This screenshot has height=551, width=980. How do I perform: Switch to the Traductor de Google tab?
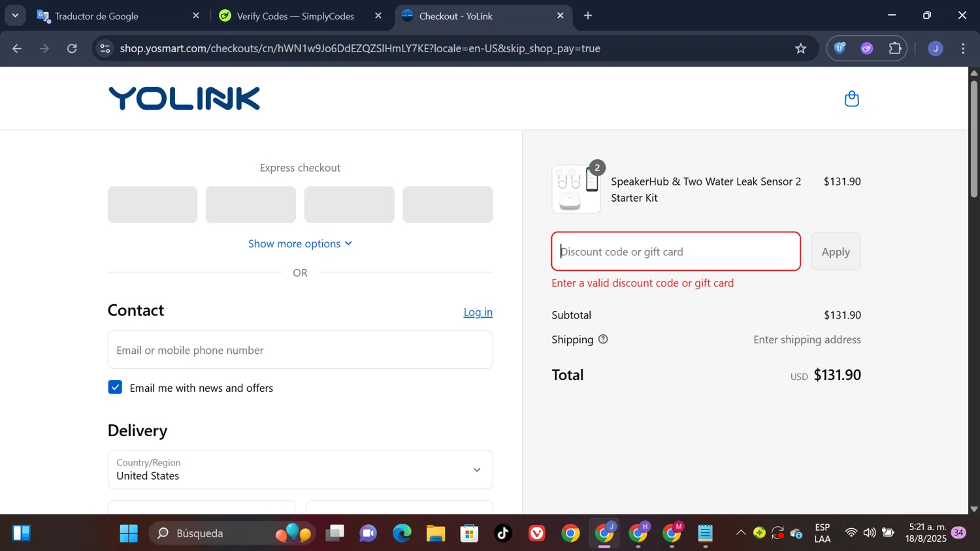click(x=118, y=16)
